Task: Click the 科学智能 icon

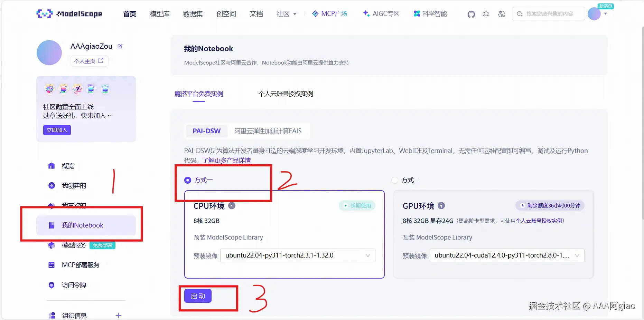Action: 417,14
